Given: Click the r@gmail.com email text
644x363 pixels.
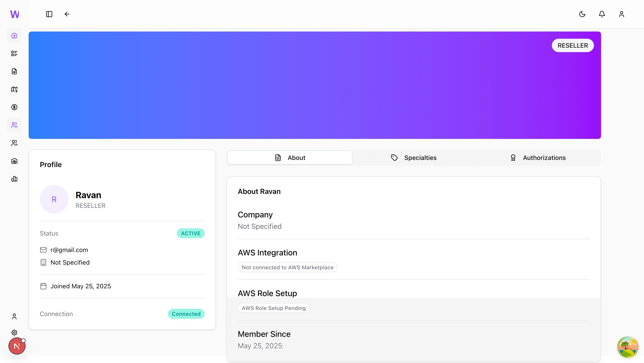Looking at the screenshot, I should click(x=69, y=250).
